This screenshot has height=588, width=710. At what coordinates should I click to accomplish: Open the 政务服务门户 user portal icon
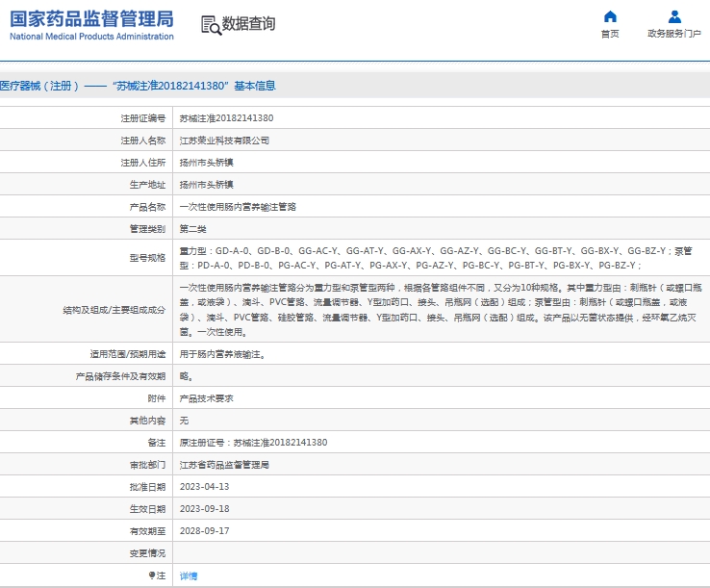tap(674, 16)
